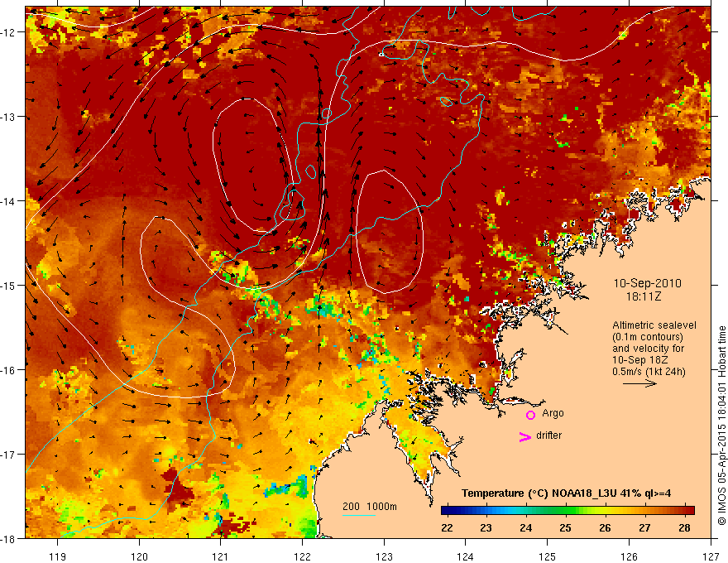
Task: Click the color bar value 27
Action: click(644, 527)
